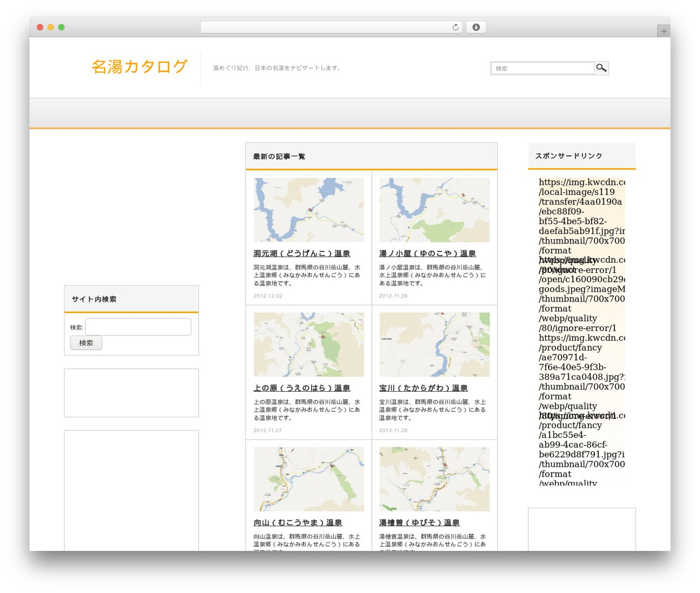Focus the header 検索 search box

(542, 68)
